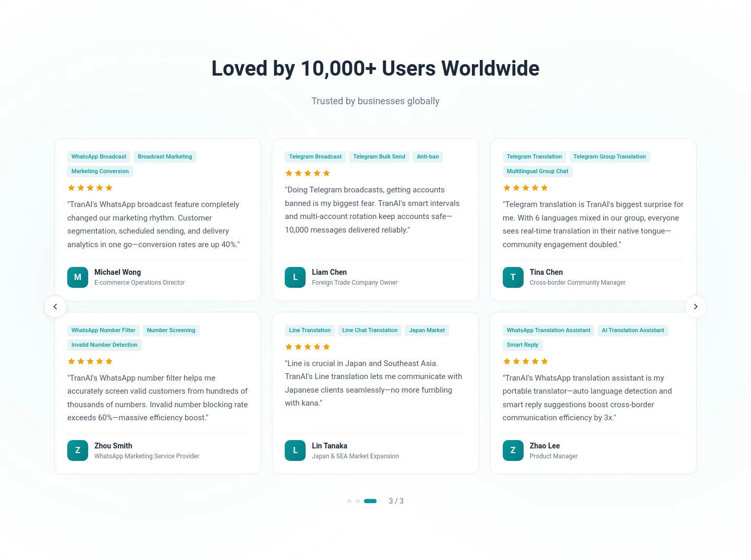Click the Smart Reply tag
This screenshot has width=751, height=560.
(523, 345)
